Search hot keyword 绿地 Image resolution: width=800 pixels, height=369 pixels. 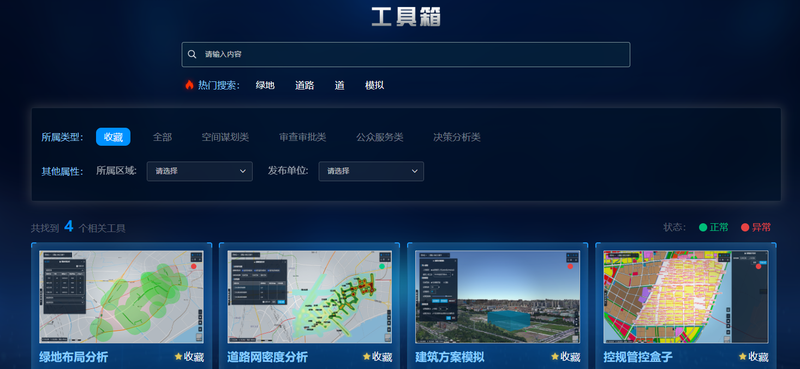(265, 85)
